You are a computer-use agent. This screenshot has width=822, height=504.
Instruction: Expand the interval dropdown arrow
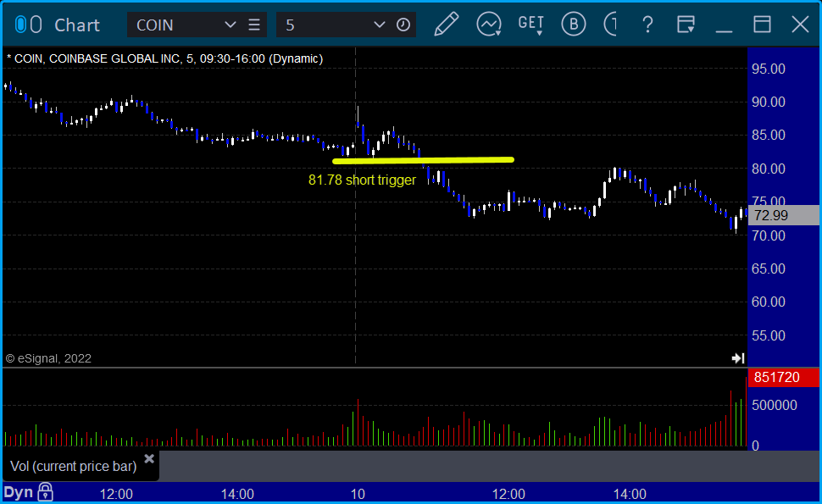coord(379,25)
